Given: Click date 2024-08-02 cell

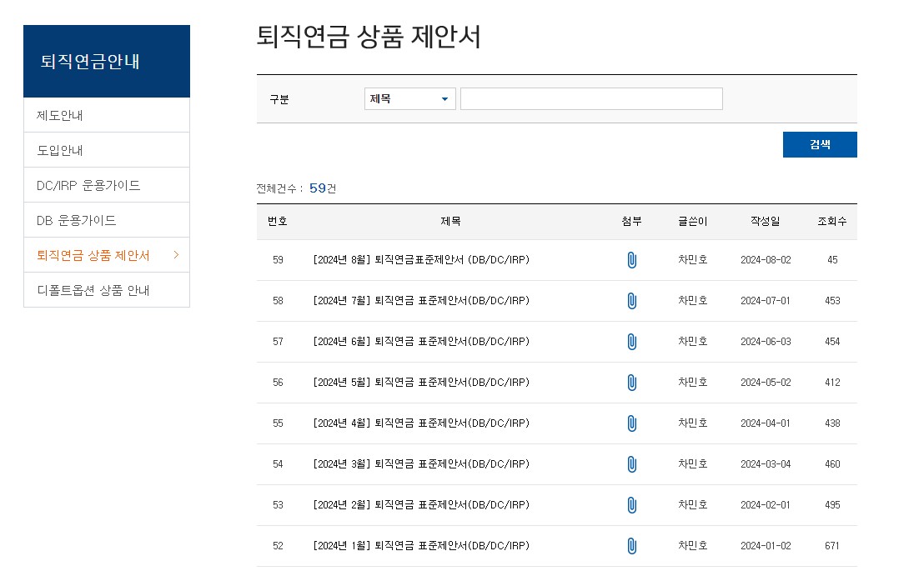Looking at the screenshot, I should pos(766,260).
